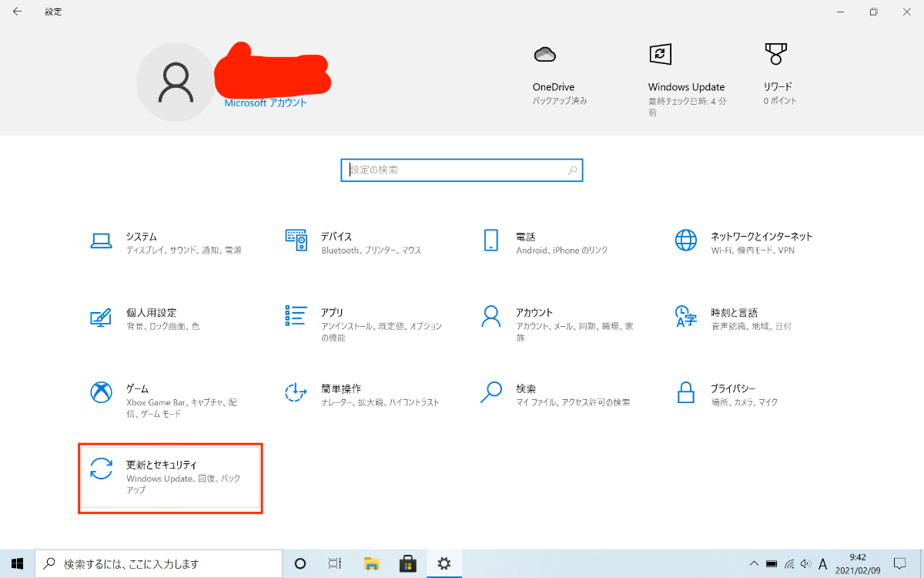Open the ネットワークとインターネット globe icon
The height and width of the screenshot is (578, 924).
pos(685,240)
